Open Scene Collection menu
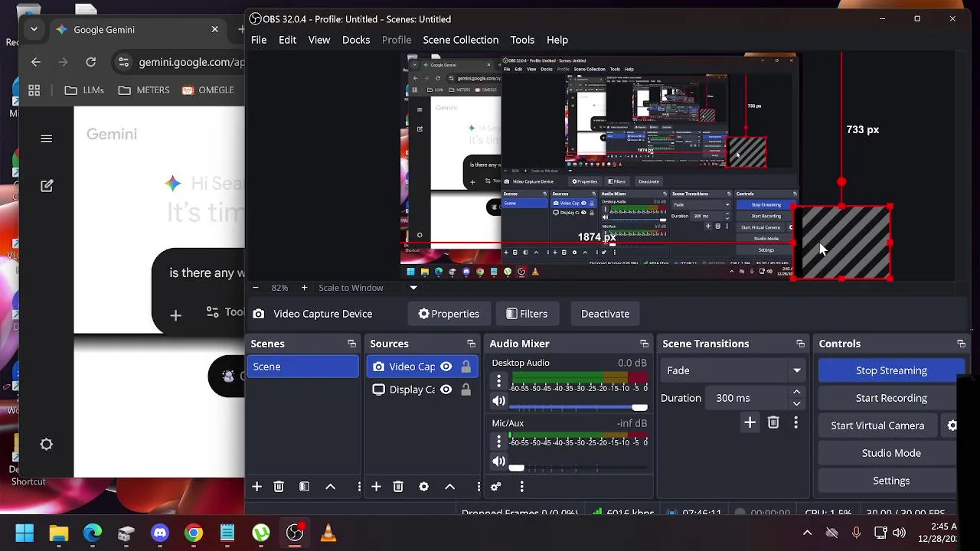This screenshot has height=551, width=980. coord(461,40)
